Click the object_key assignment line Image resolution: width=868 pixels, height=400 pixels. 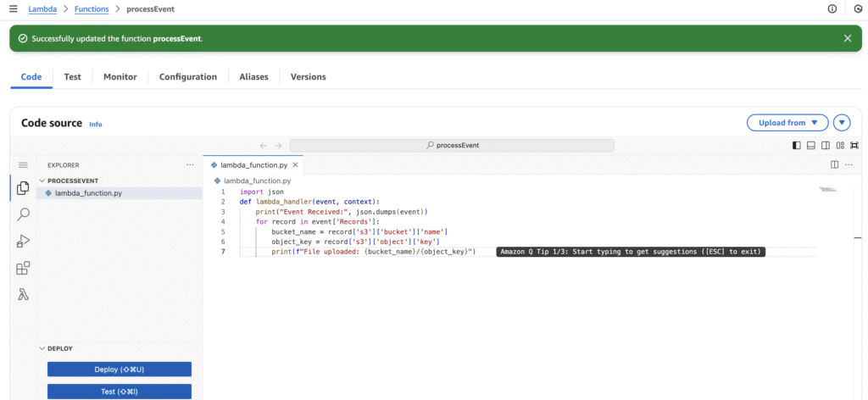point(355,242)
